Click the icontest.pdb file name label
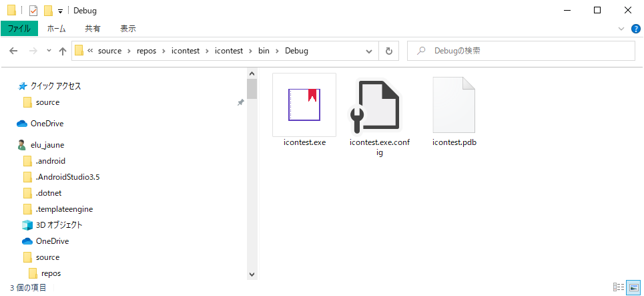Image resolution: width=644 pixels, height=296 pixels. coord(454,143)
